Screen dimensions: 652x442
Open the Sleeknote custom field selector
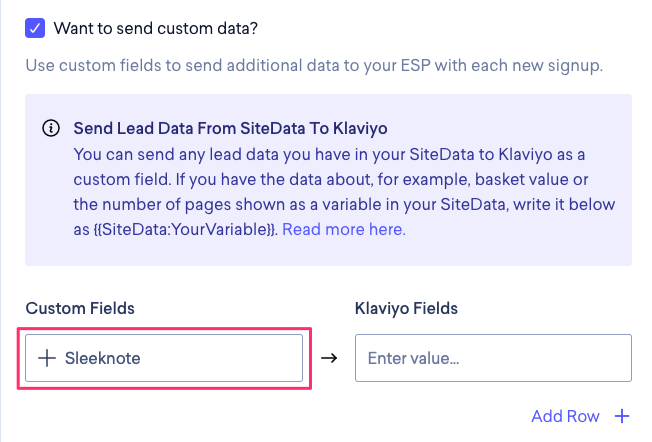[164, 358]
